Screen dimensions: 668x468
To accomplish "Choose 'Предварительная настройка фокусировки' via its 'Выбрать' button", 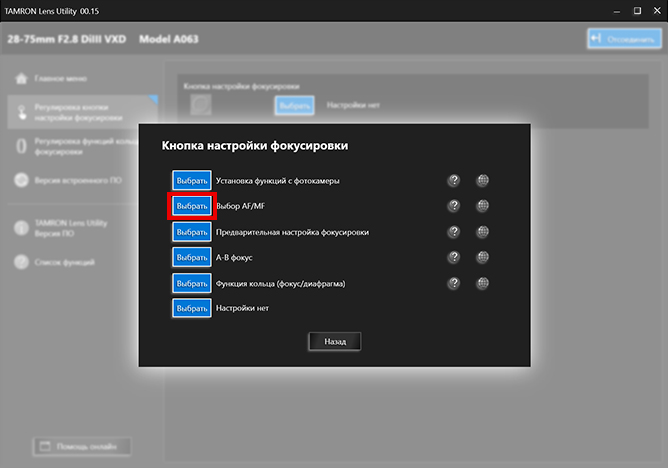I will (x=192, y=232).
